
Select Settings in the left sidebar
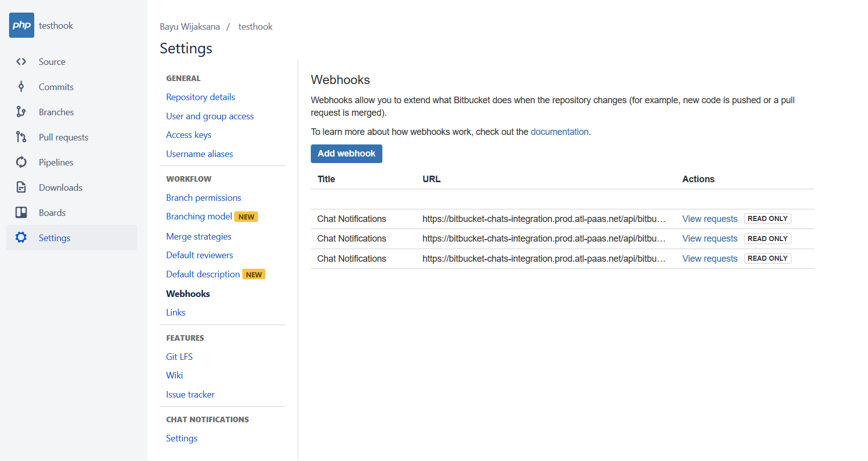pyautogui.click(x=72, y=238)
